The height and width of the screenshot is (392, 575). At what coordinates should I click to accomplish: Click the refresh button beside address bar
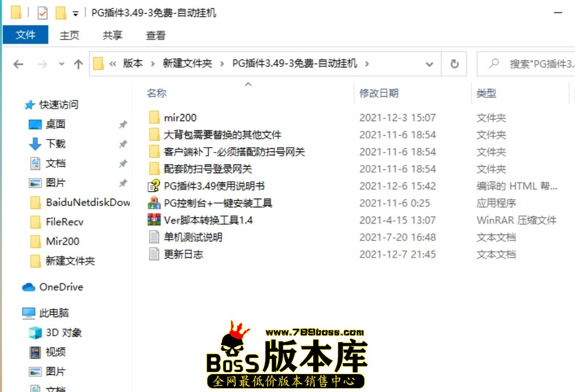454,64
